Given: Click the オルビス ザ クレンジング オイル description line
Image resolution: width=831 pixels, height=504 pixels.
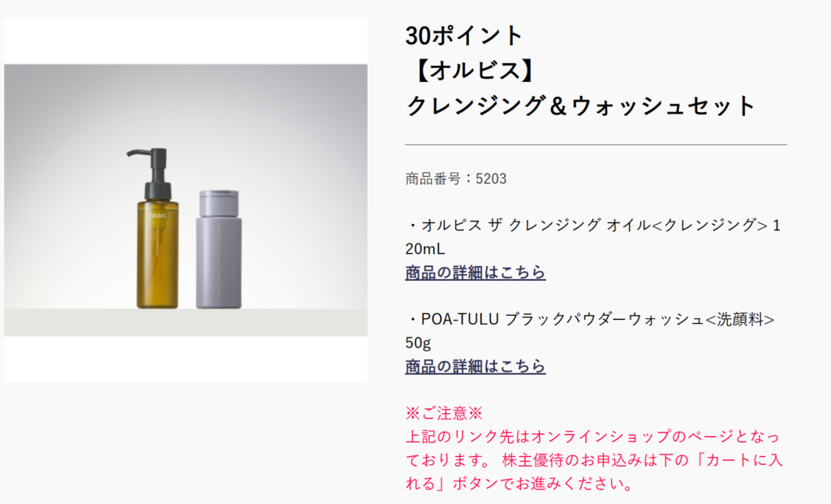Looking at the screenshot, I should click(x=593, y=226).
